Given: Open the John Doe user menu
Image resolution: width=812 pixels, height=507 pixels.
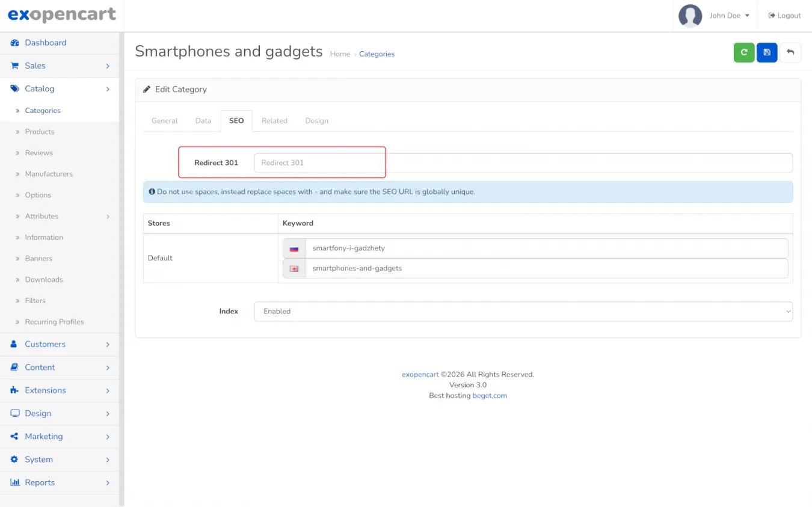Looking at the screenshot, I should (729, 16).
